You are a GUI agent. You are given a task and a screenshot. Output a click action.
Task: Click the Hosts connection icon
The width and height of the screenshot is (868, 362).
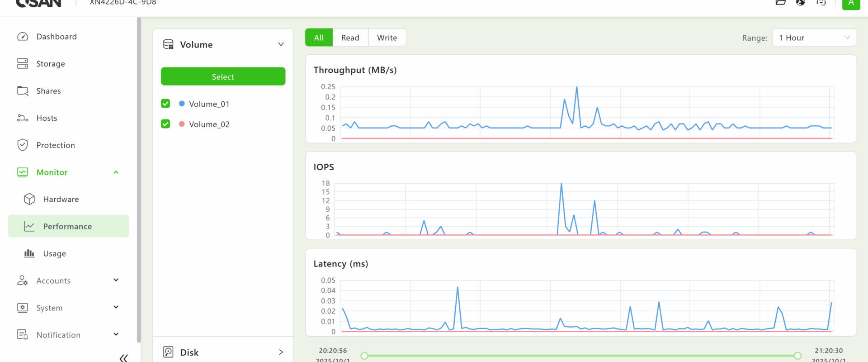(23, 118)
